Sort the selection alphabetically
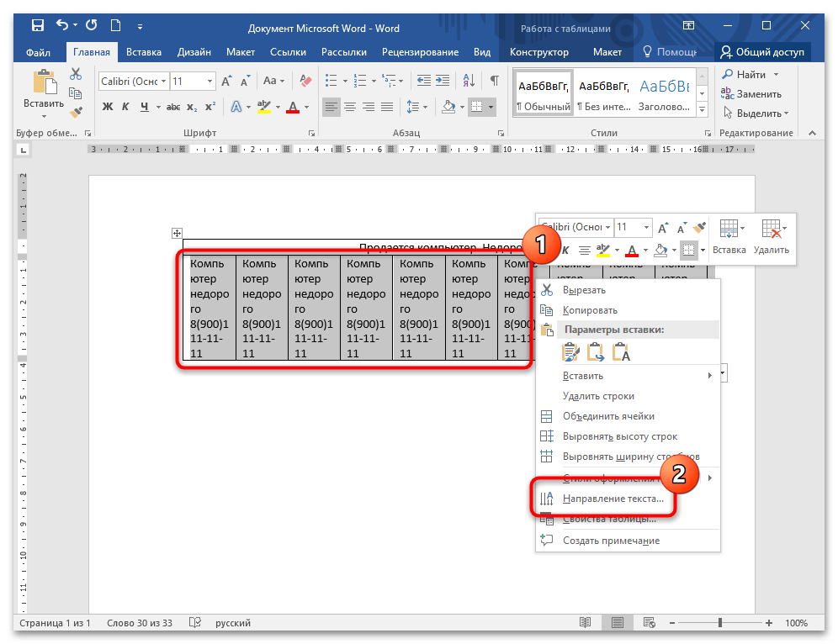This screenshot has height=644, width=838. click(x=469, y=81)
